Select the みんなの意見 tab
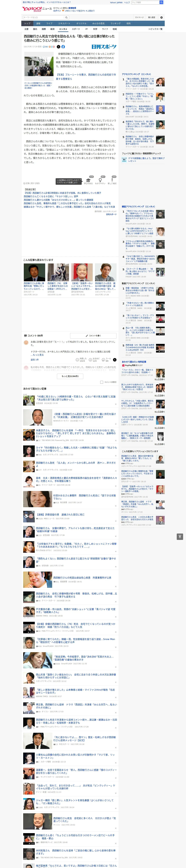Viewport: 186px width, 868px height. pos(98,24)
